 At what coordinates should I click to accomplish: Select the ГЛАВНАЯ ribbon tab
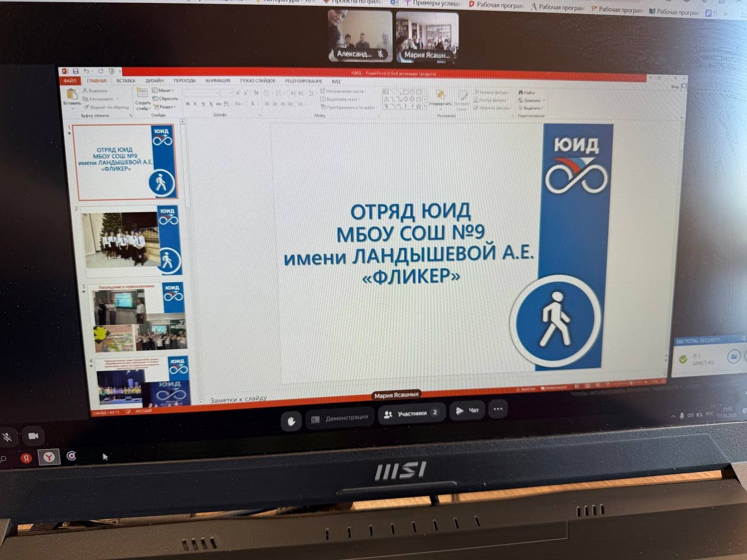(x=97, y=81)
